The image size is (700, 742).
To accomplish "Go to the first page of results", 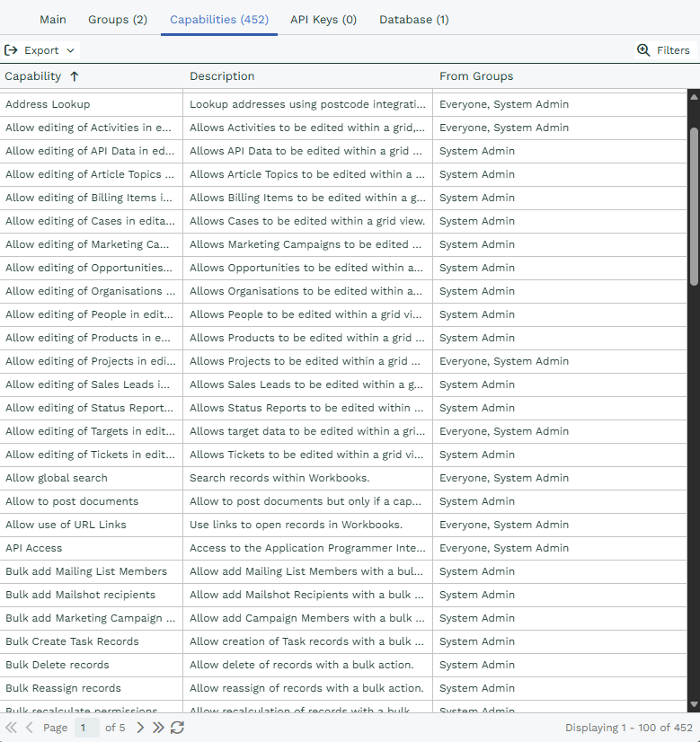I will pyautogui.click(x=11, y=728).
